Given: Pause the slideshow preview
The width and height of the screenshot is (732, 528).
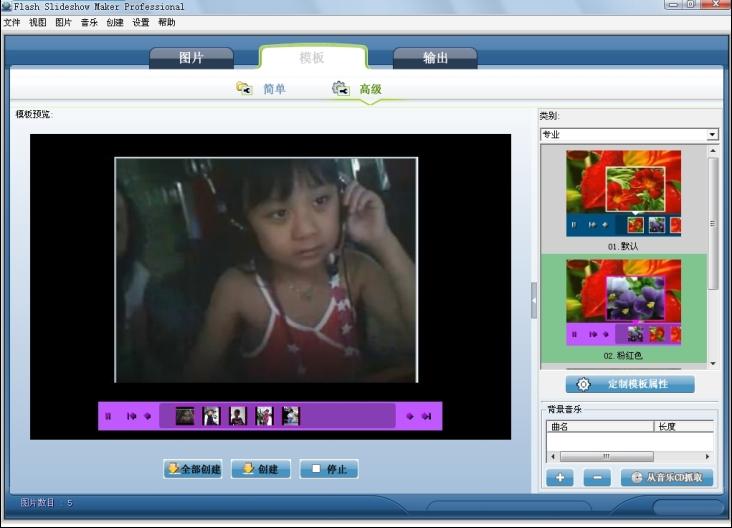Looking at the screenshot, I should 108,416.
